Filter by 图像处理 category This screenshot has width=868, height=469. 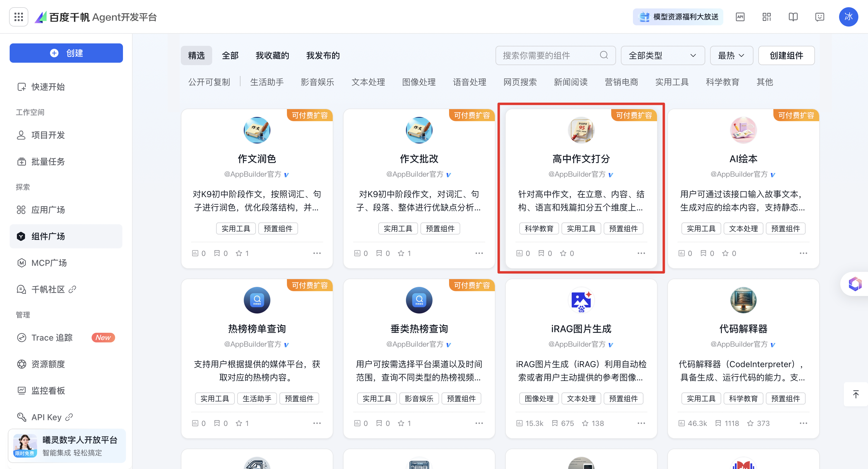tap(419, 82)
